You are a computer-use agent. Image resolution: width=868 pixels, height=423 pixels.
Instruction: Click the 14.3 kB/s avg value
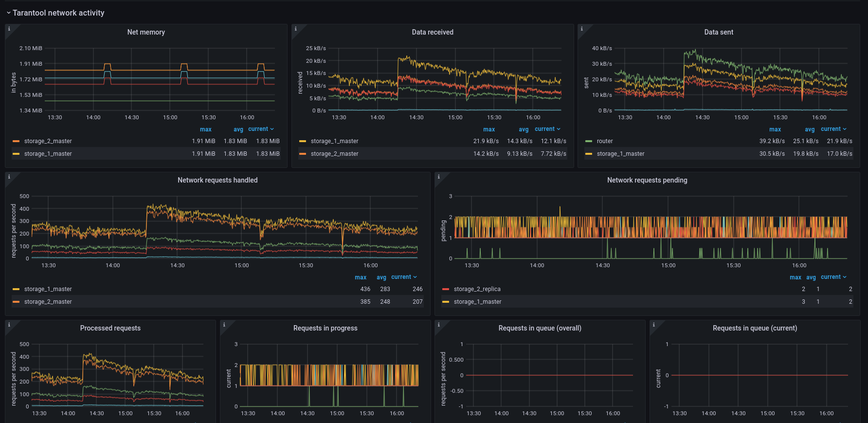pyautogui.click(x=520, y=141)
